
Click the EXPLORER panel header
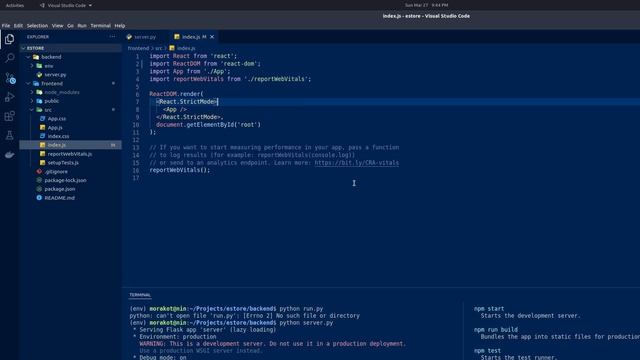pos(38,37)
